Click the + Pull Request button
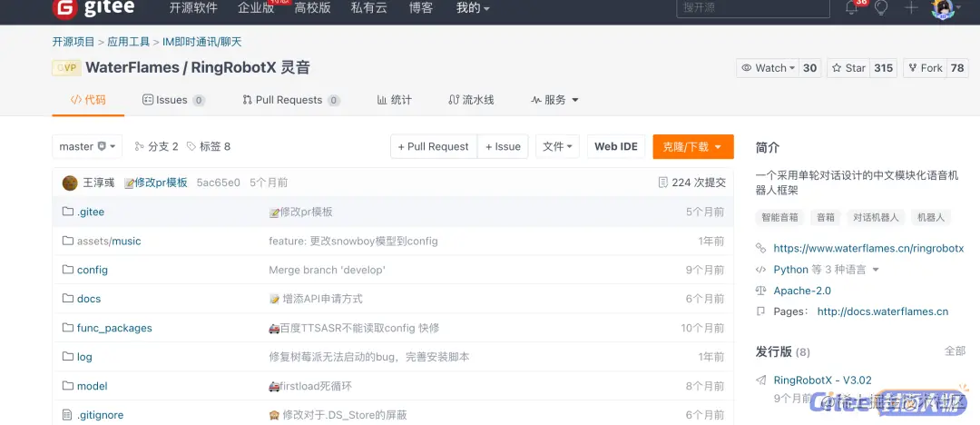This screenshot has width=980, height=425. pos(434,146)
